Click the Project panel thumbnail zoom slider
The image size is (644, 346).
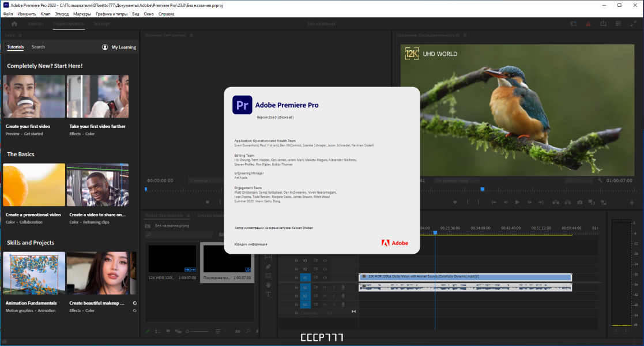click(197, 331)
